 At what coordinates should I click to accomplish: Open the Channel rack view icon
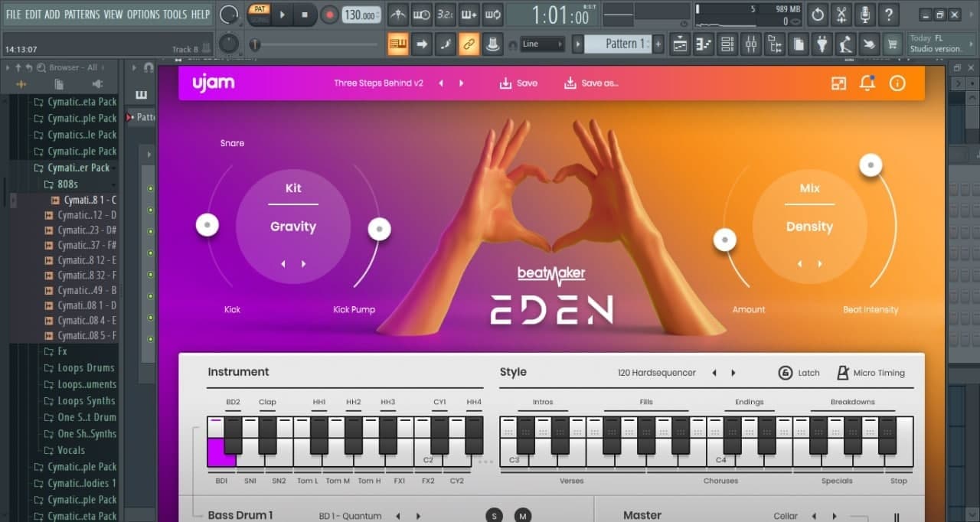coord(727,44)
